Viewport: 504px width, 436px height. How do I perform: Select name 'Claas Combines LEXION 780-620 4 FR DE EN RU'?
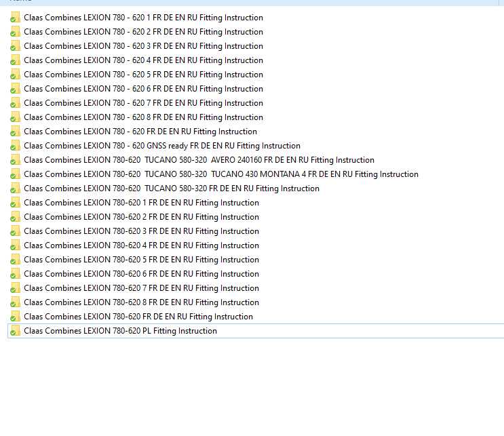click(x=141, y=245)
